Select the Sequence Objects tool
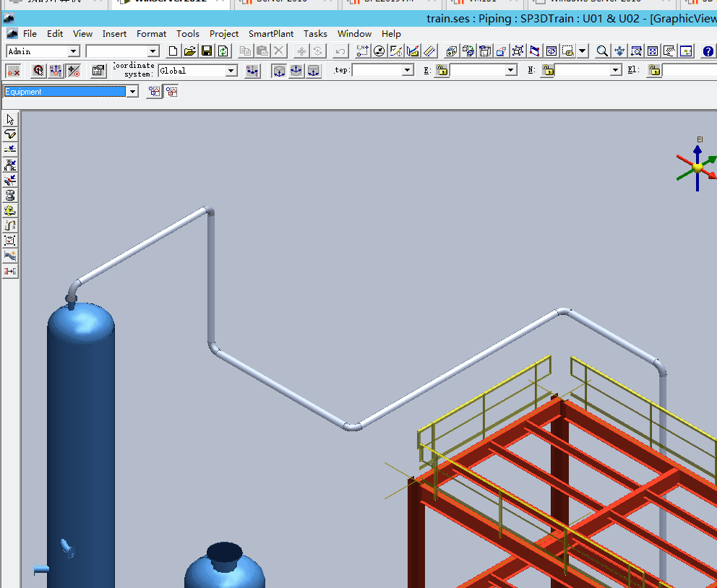The height and width of the screenshot is (588, 717). 10,225
